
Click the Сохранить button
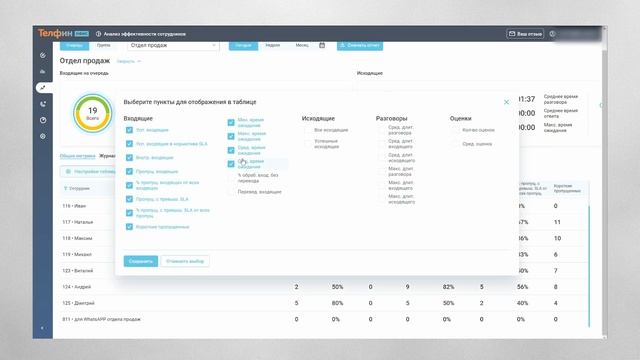(x=141, y=261)
